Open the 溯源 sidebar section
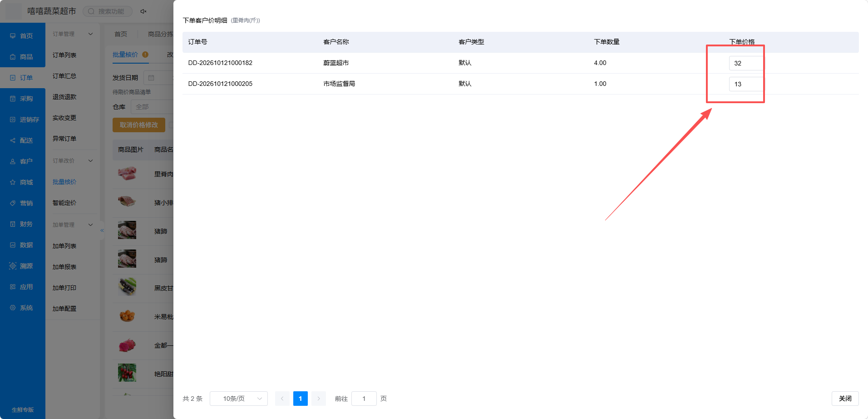 [x=22, y=266]
